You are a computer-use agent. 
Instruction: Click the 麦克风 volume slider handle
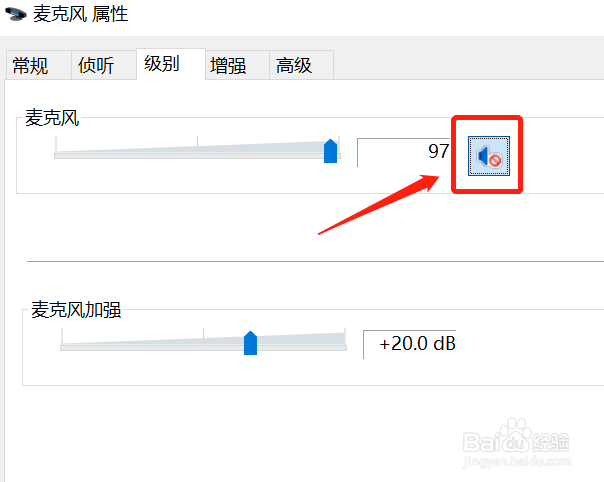331,151
